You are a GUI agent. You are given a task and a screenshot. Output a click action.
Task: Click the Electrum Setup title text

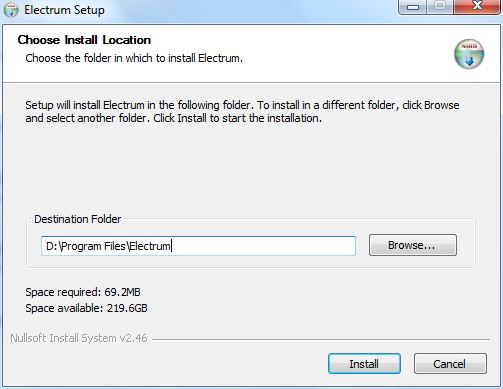(x=64, y=10)
